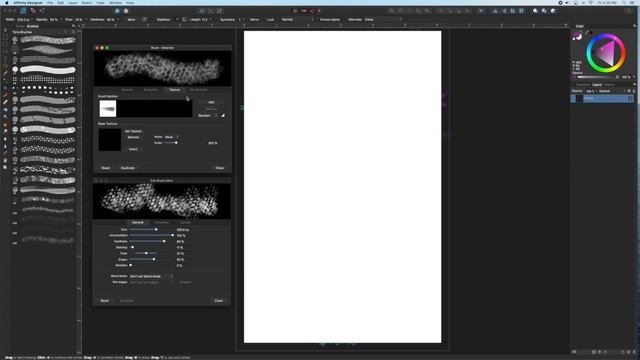Adjust the Shape slider in Sub-Brush Editor
Viewport: 640px width, 360px height.
pyautogui.click(x=151, y=259)
